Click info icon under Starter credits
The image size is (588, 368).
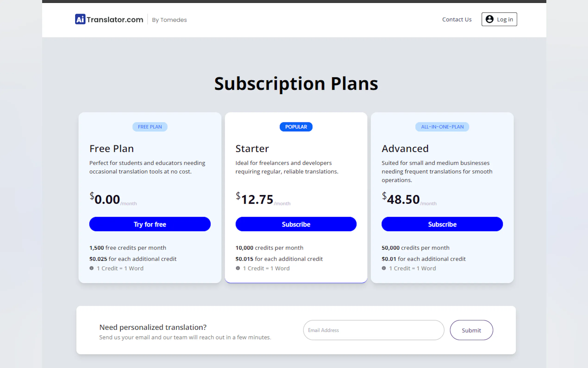coord(238,268)
